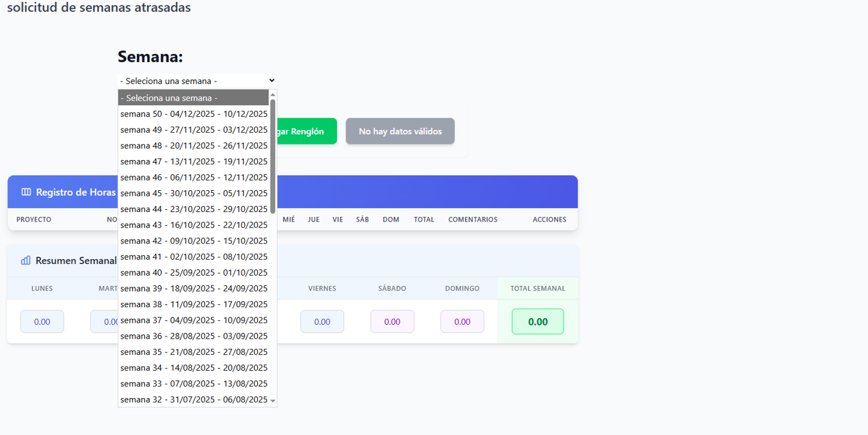Click the Total Semanal 0.00 green box
The height and width of the screenshot is (435, 868).
[538, 321]
